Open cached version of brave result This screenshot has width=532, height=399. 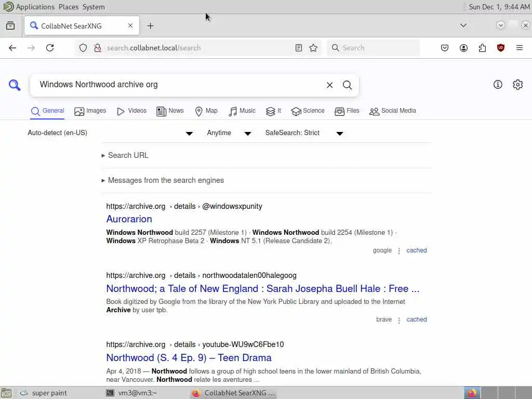click(x=417, y=320)
